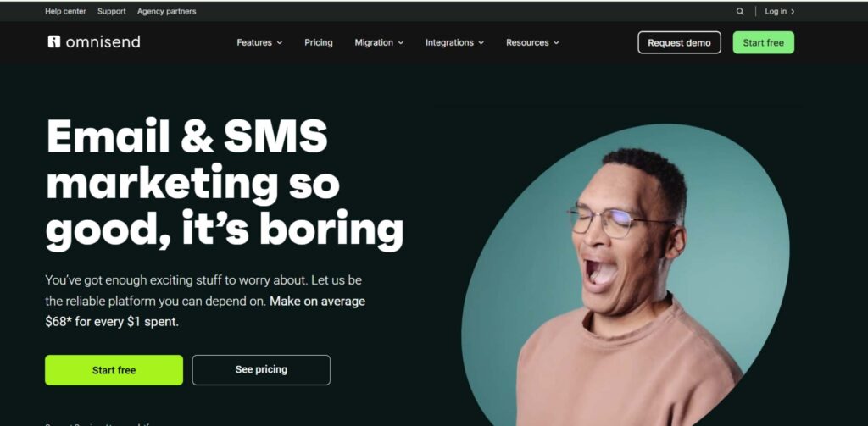Click the lime Start free hero button
The image size is (868, 426).
[114, 370]
